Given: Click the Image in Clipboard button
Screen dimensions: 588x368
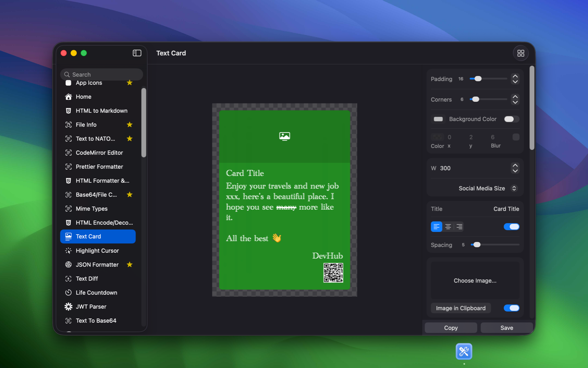Looking at the screenshot, I should [x=461, y=308].
